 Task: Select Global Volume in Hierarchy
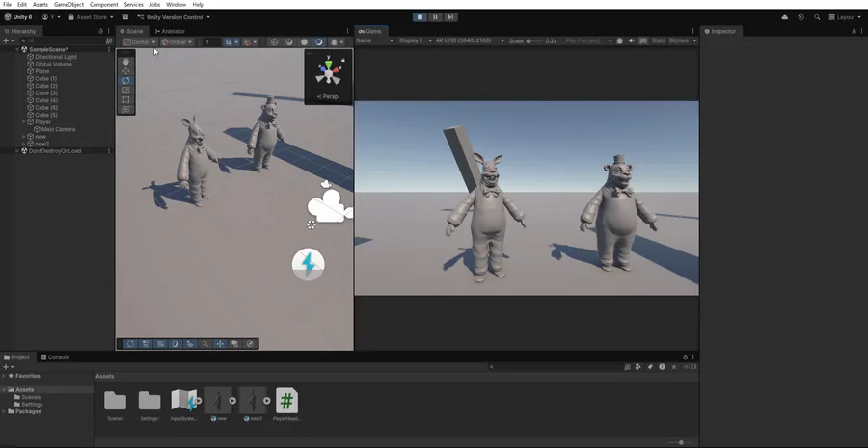pos(53,64)
